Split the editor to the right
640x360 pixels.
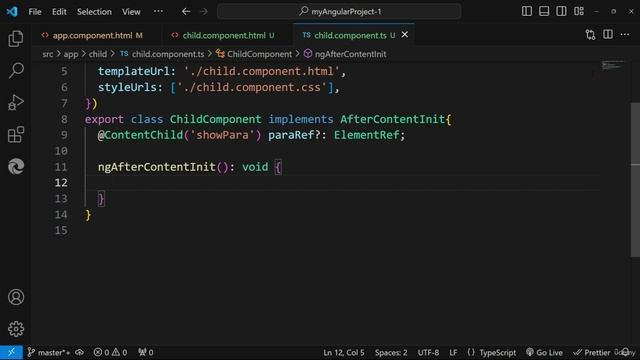pyautogui.click(x=608, y=35)
